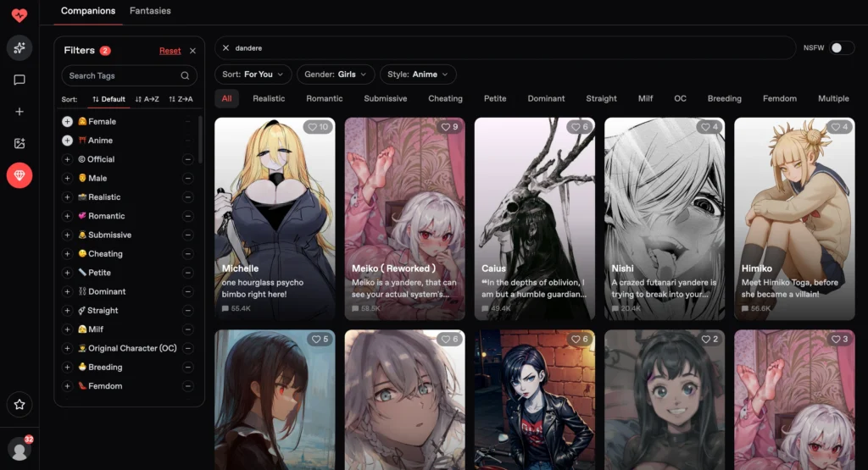This screenshot has width=868, height=470.
Task: Select the Submissive category tab
Action: pyautogui.click(x=386, y=99)
